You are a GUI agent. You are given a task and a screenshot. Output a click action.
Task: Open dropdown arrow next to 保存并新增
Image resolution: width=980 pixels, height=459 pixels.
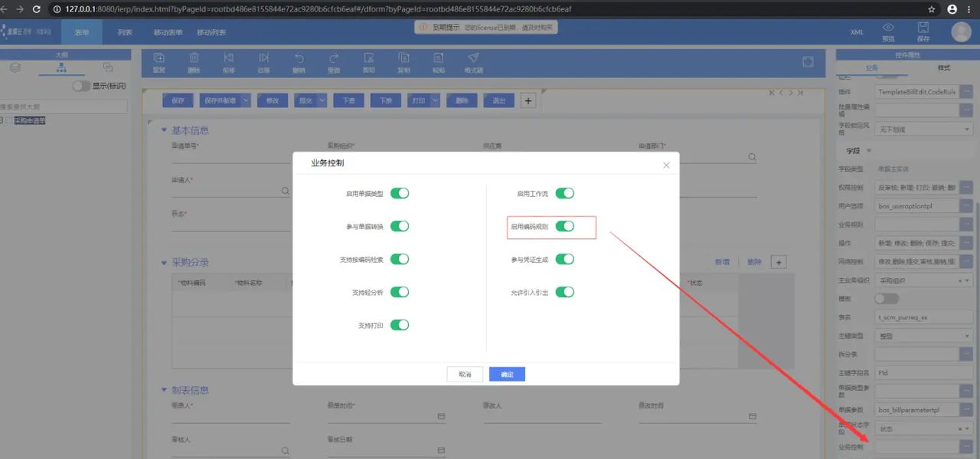(245, 100)
